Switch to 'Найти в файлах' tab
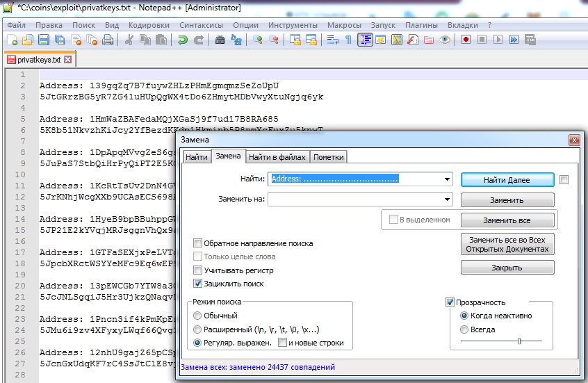588x383 pixels. (277, 157)
